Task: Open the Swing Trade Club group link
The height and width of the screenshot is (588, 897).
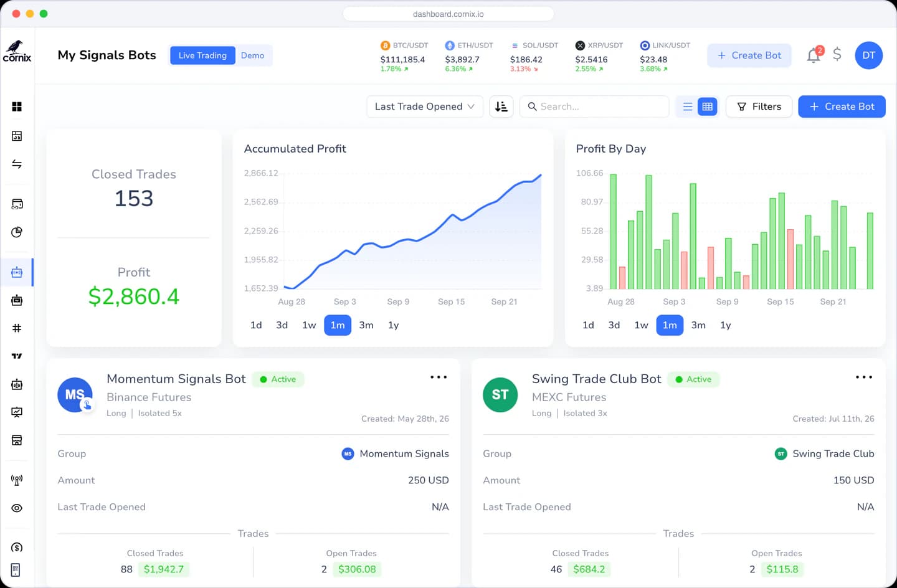Action: pyautogui.click(x=824, y=453)
